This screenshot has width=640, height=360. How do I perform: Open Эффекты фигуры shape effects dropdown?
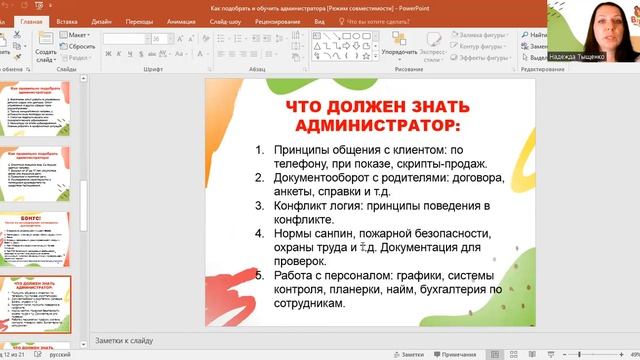(x=481, y=58)
